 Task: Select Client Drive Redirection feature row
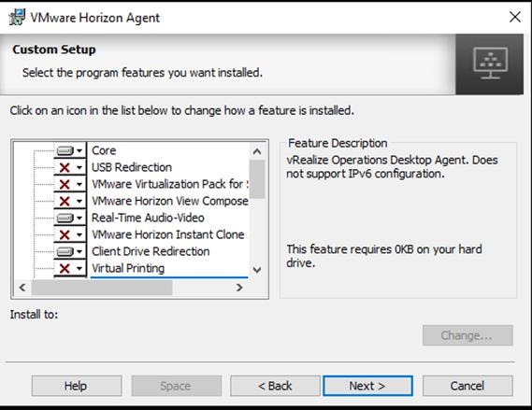click(151, 251)
